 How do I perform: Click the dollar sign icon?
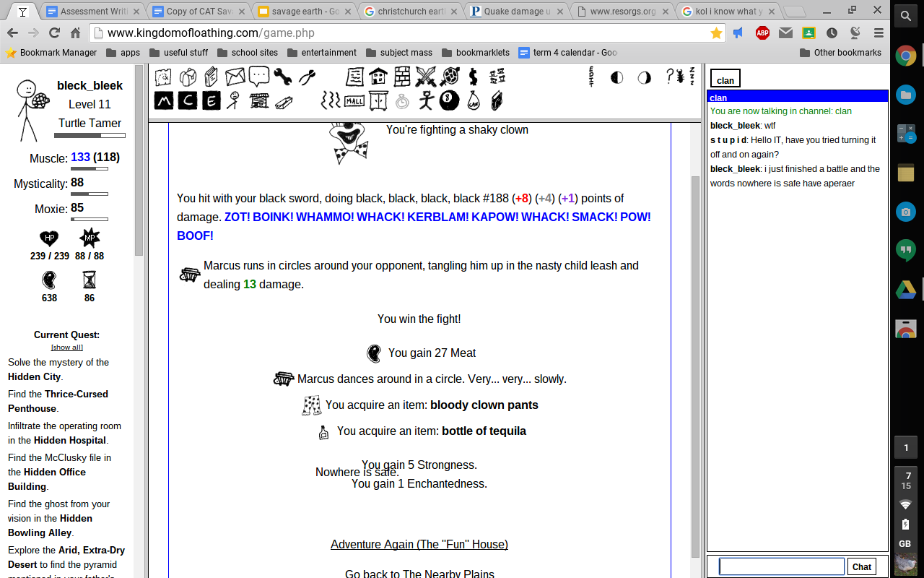tap(473, 77)
